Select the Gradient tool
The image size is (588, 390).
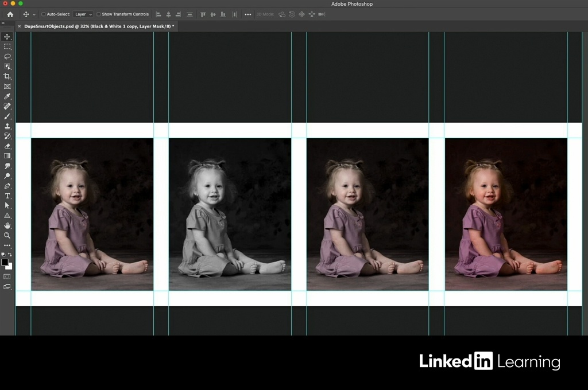pyautogui.click(x=7, y=156)
